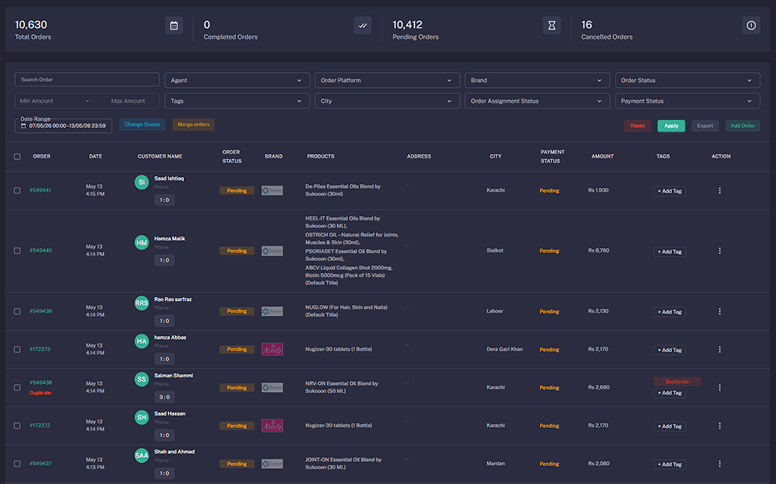776x484 pixels.
Task: Click the Merge orders button
Action: (x=193, y=125)
